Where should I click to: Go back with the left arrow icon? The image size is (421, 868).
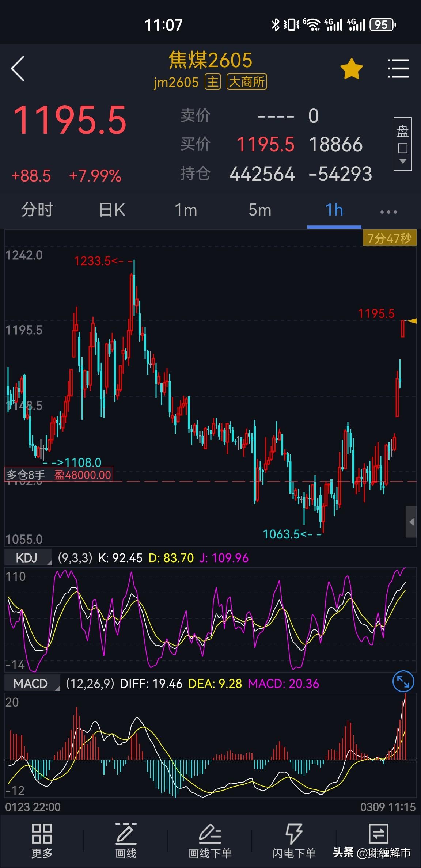18,68
